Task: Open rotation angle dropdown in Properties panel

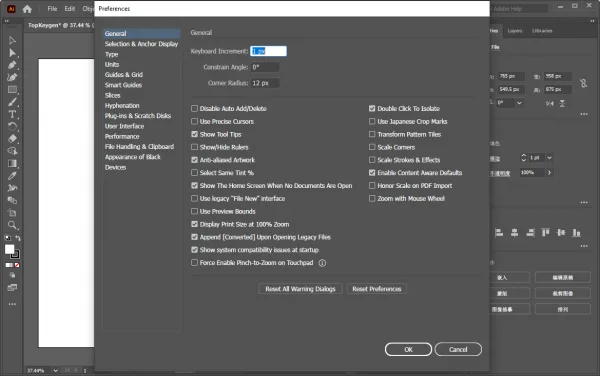Action: pyautogui.click(x=519, y=103)
